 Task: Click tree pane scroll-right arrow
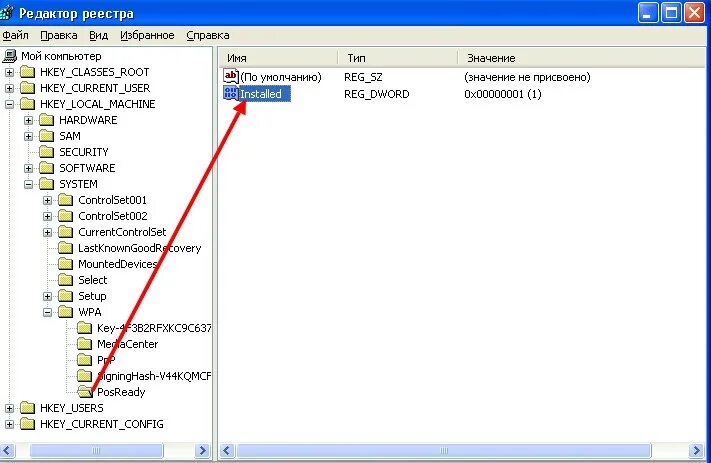(203, 451)
